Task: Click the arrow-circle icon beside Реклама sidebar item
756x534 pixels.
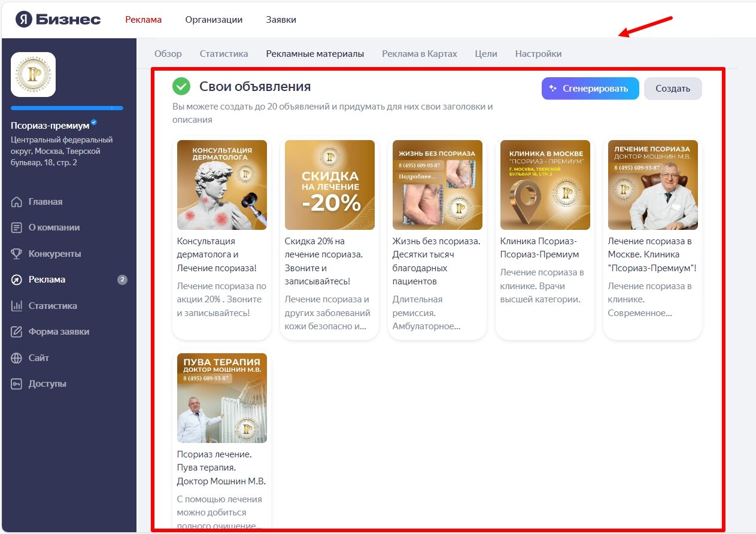Action: point(17,280)
